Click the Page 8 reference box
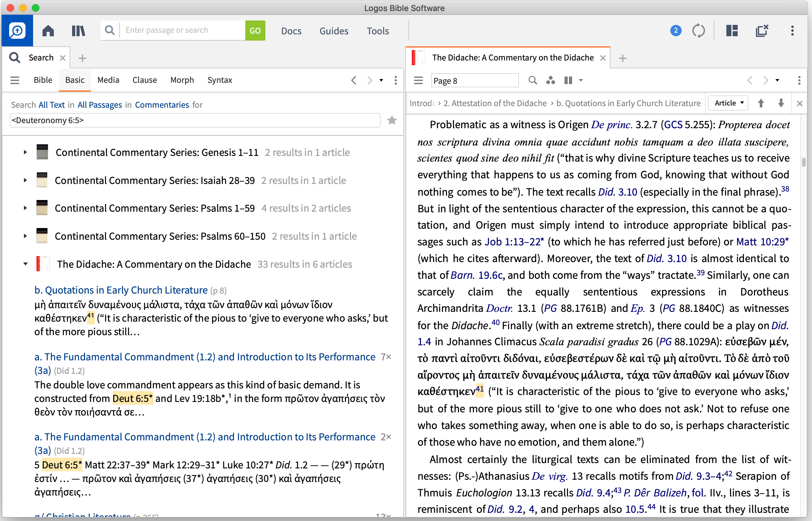Image resolution: width=812 pixels, height=521 pixels. (x=474, y=81)
